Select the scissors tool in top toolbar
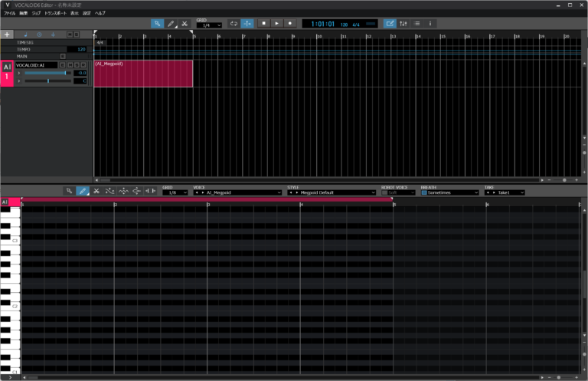The width and height of the screenshot is (588, 381). point(185,24)
